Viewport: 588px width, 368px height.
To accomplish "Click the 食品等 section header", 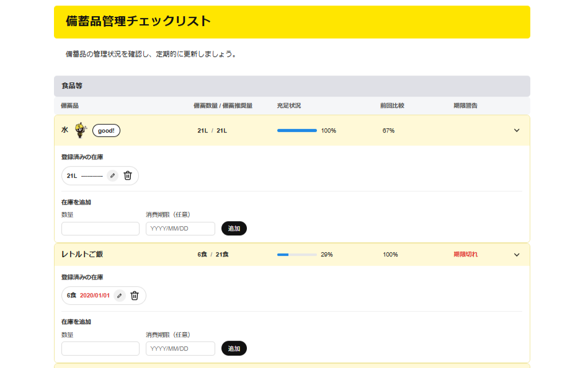I will tap(292, 86).
